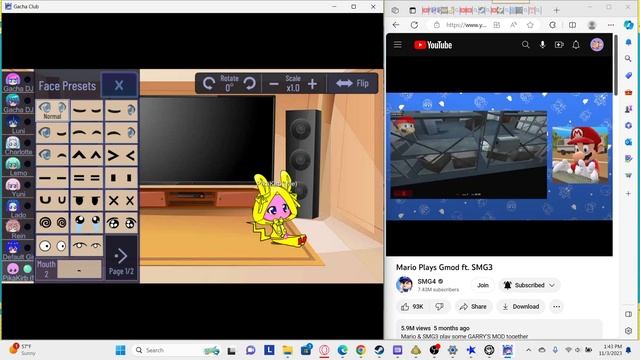Open Edge Copilot sidebar icon
This screenshot has height=360, width=640.
[x=629, y=25]
